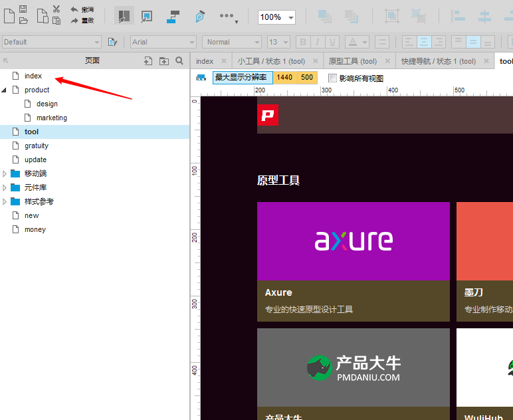The width and height of the screenshot is (513, 420).
Task: Align text center
Action: (x=424, y=42)
